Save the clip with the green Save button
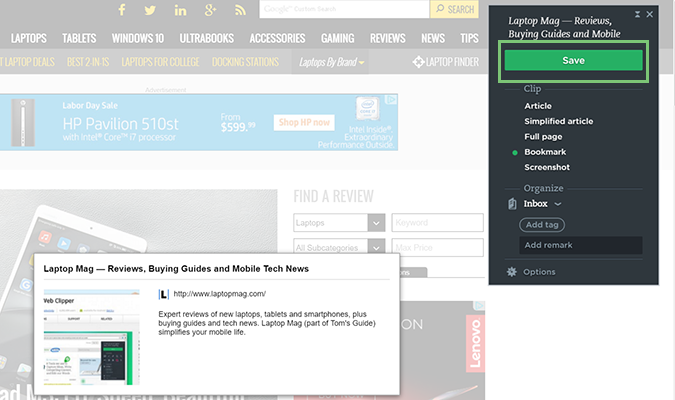 pyautogui.click(x=573, y=60)
